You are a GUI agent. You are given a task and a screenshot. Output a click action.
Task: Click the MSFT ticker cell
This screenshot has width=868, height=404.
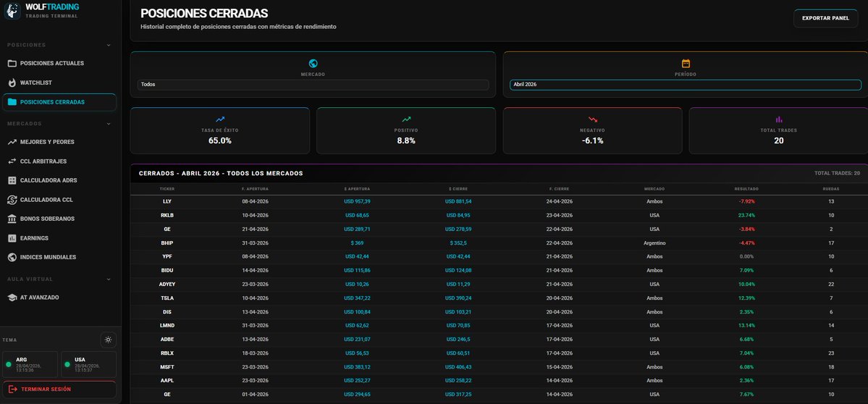click(167, 367)
